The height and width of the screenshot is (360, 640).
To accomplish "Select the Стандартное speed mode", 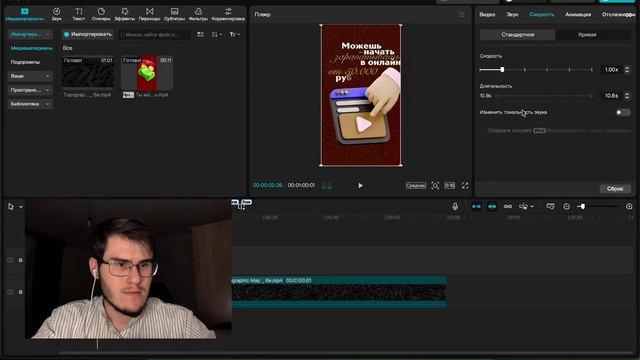I will click(518, 35).
